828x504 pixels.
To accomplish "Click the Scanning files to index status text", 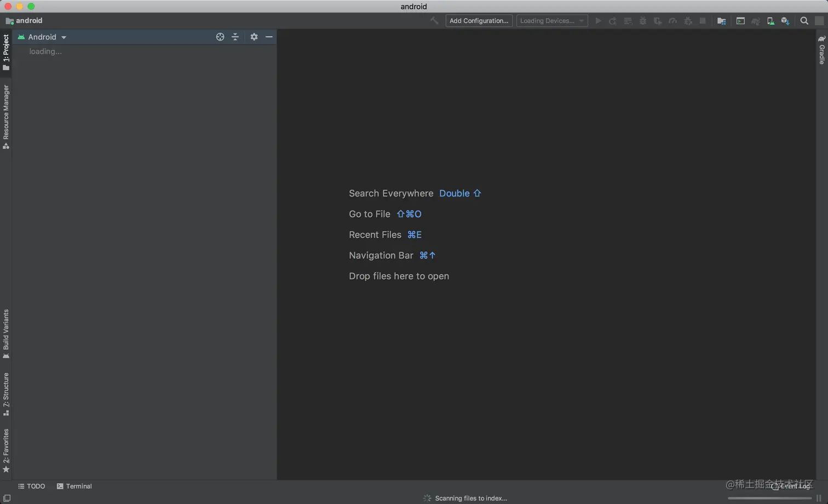I will [x=471, y=498].
